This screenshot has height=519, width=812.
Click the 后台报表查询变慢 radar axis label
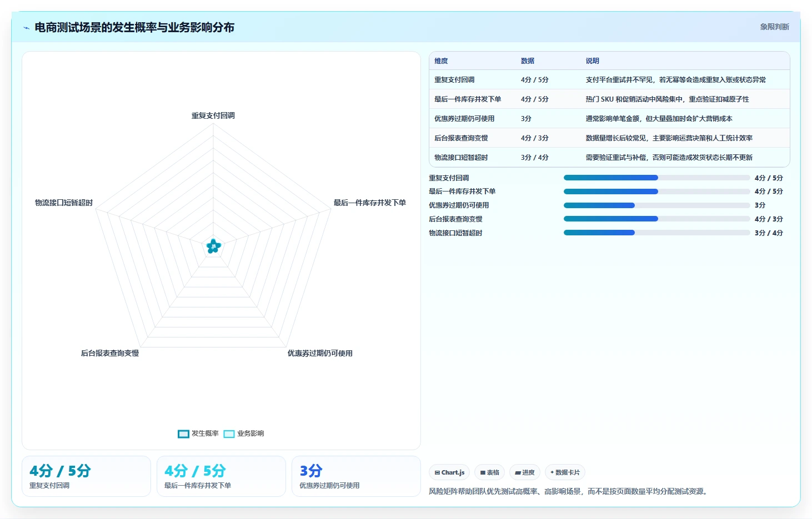click(110, 353)
